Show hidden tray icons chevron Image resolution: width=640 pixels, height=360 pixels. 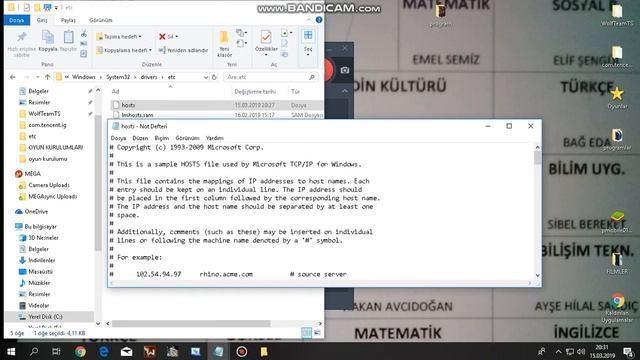click(x=558, y=351)
